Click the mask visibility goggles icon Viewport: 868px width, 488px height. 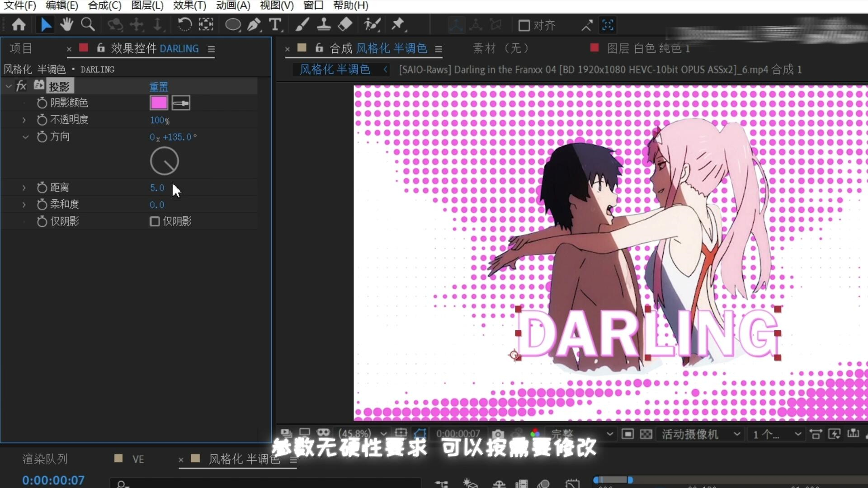coord(323,433)
